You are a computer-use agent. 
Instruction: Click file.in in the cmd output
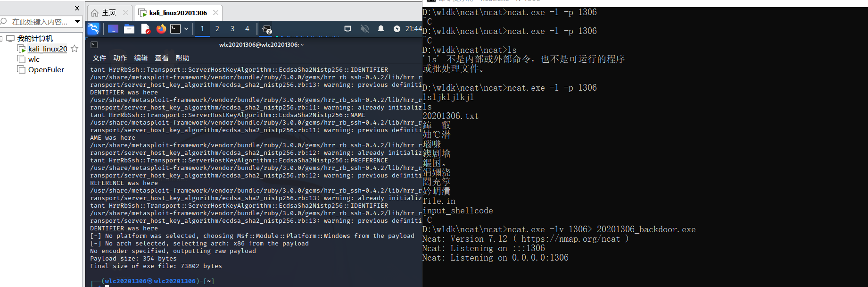coord(439,201)
